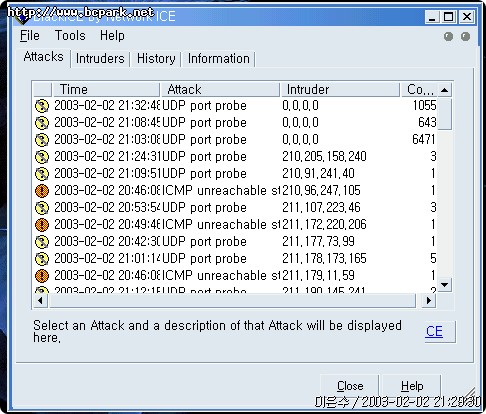486x414 pixels.
Task: Select intruder 210.91.241.40
Action: [318, 174]
